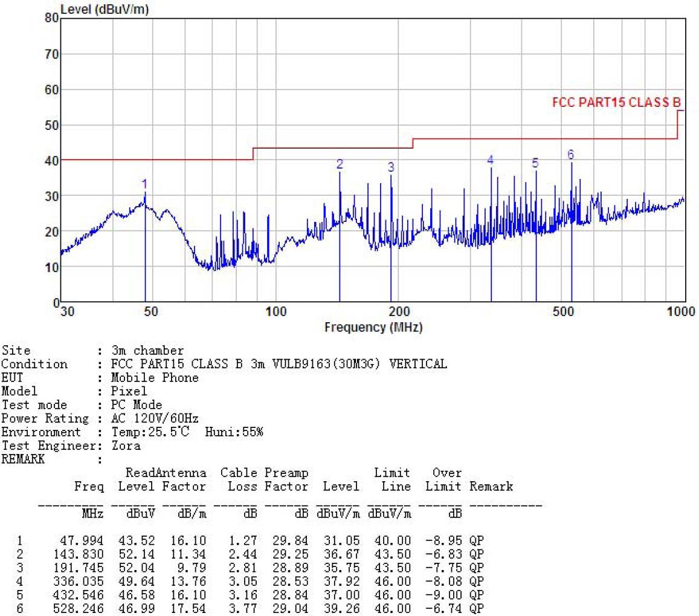The image size is (699, 616).
Task: Click the Site value '3m chamber'
Action: (147, 351)
